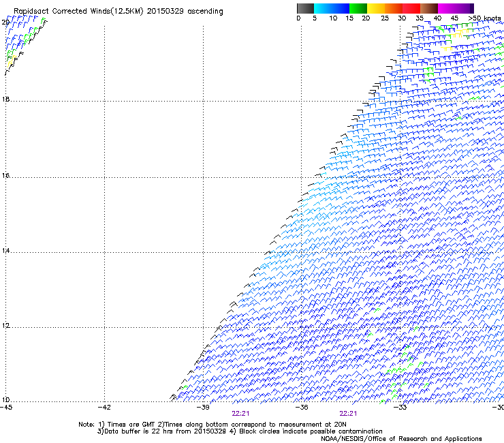Image resolution: width=504 pixels, height=443 pixels.
Task: Pick the blue 10-15 knots legend segment
Action: [x=341, y=8]
